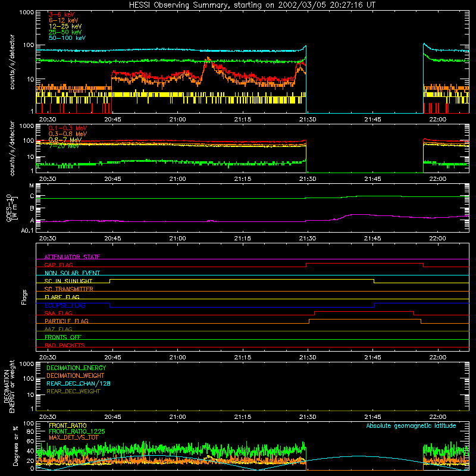The image size is (476, 476).
Task: Select the FRONT_RATIO_1225 legend label
Action: click(77, 431)
